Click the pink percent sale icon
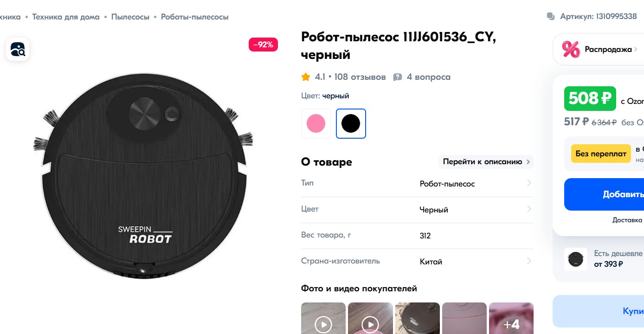 click(x=571, y=49)
